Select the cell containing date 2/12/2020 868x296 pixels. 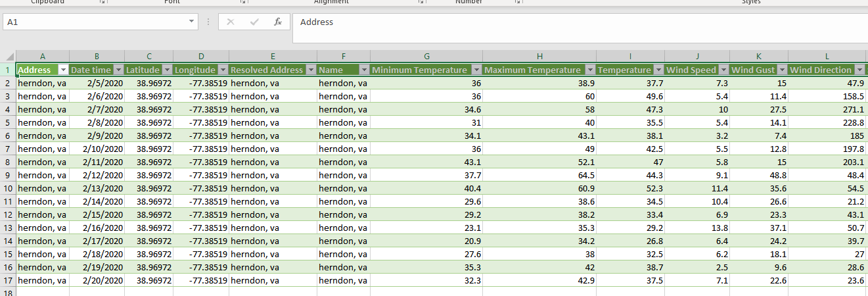click(97, 175)
